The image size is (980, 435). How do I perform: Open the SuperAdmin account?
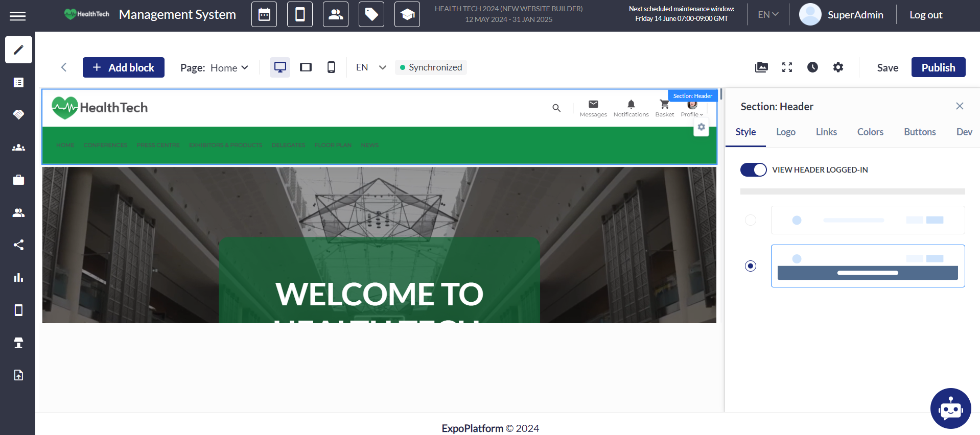point(841,15)
